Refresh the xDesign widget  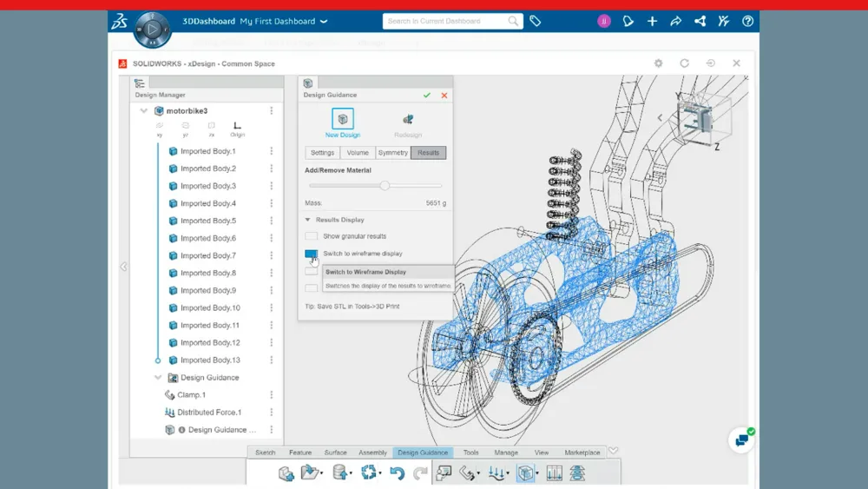684,63
